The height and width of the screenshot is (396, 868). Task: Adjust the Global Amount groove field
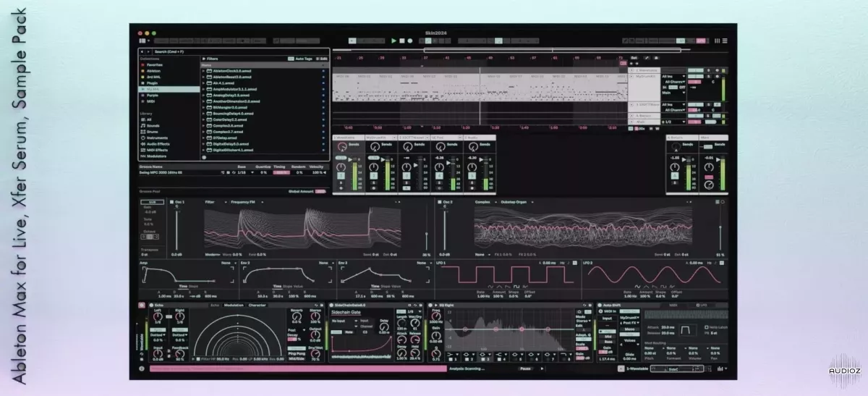tap(320, 191)
